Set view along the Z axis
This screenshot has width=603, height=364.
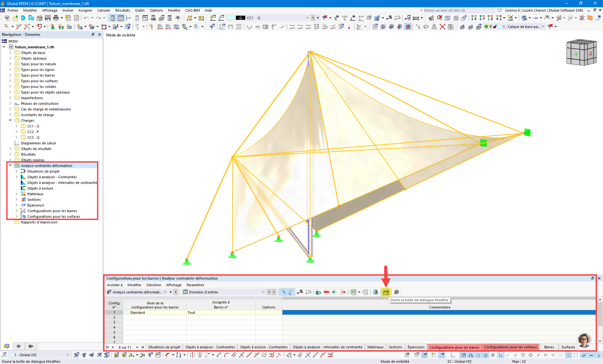coord(490,18)
